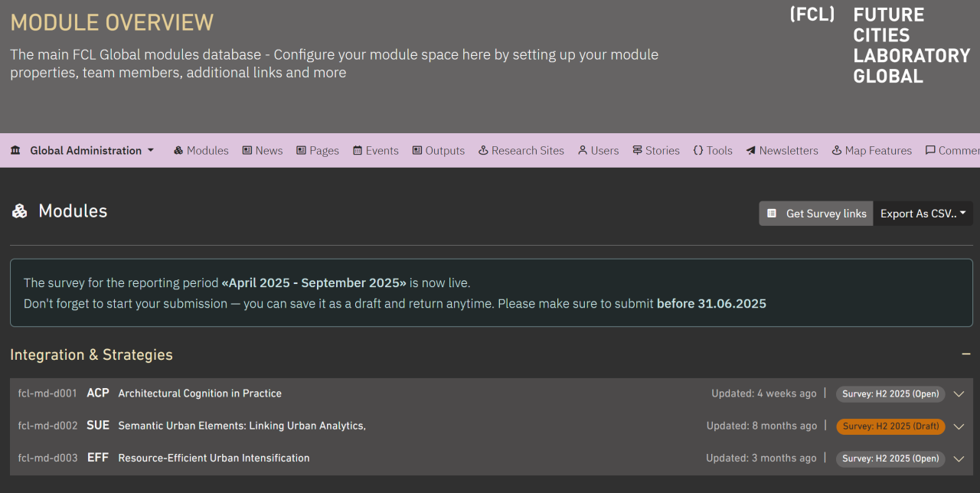This screenshot has width=980, height=493.
Task: Select the fcl-md-d001 module identifier
Action: point(47,393)
